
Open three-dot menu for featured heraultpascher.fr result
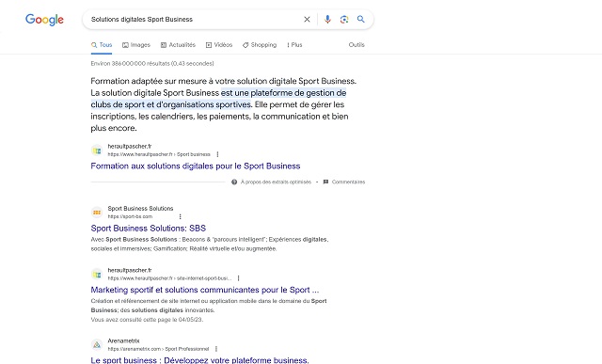click(217, 154)
